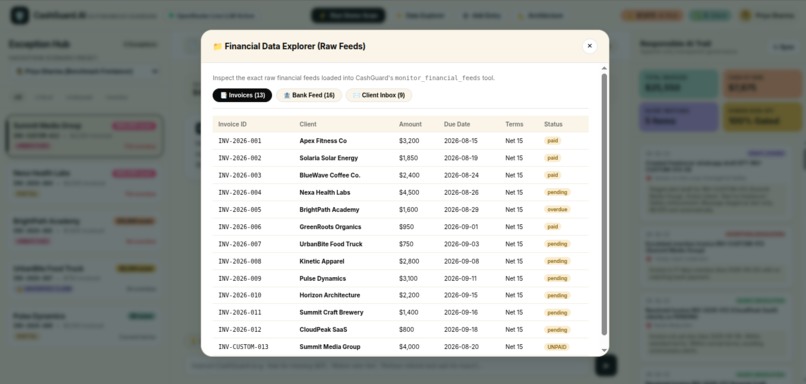Select client Summit Media Group in table
This screenshot has width=806, height=384.
tap(330, 346)
